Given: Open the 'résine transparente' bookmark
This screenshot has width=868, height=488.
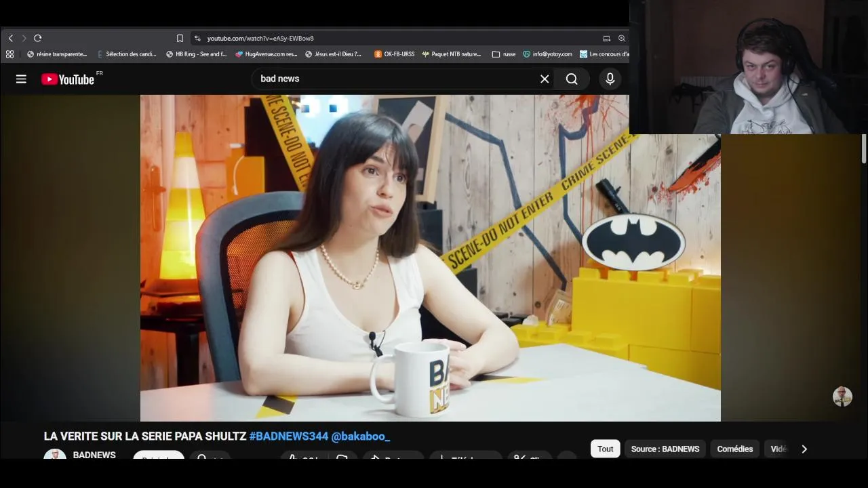Looking at the screenshot, I should pyautogui.click(x=57, y=54).
